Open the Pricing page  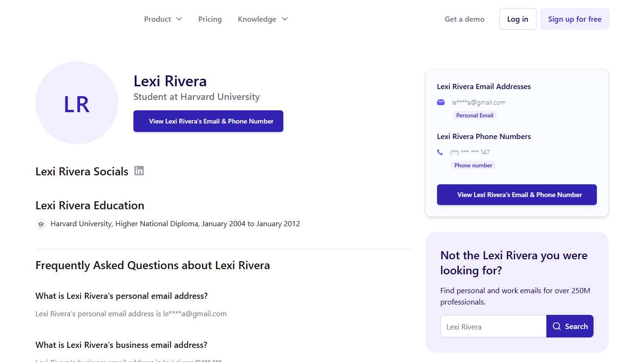(x=210, y=19)
